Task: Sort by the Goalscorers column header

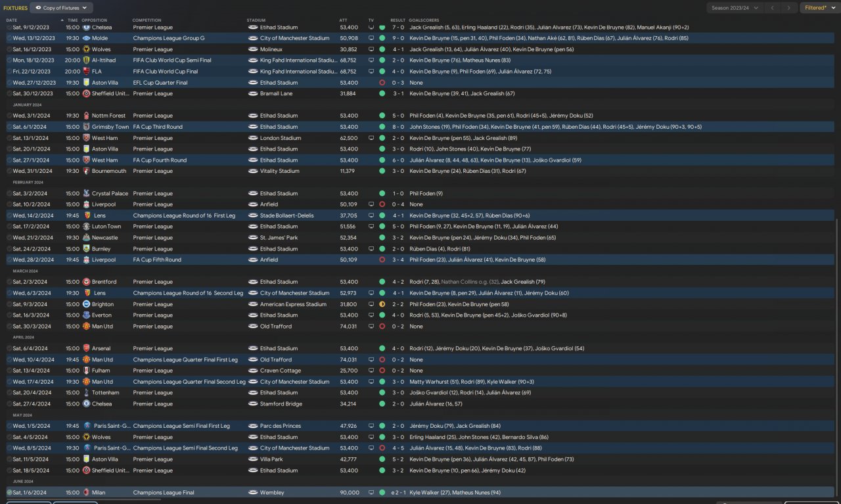Action: 424,20
